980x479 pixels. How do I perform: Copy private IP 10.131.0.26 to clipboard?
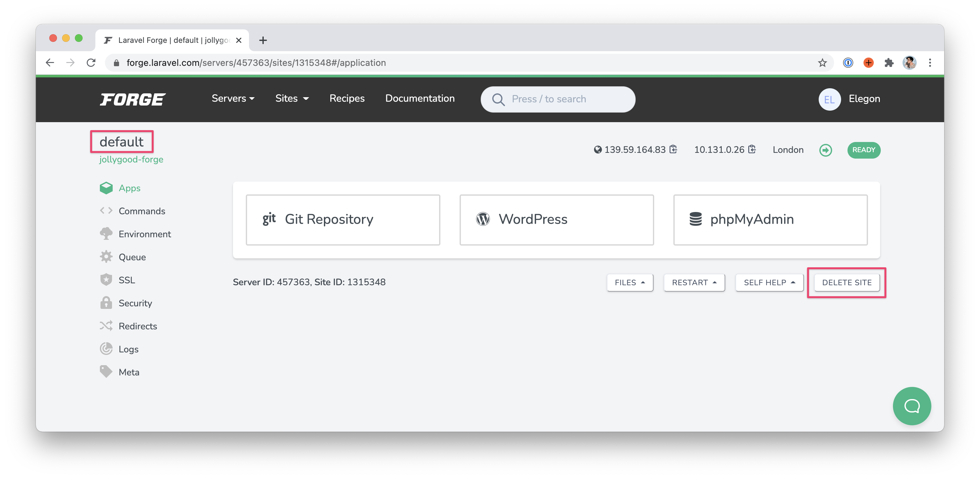(x=752, y=149)
